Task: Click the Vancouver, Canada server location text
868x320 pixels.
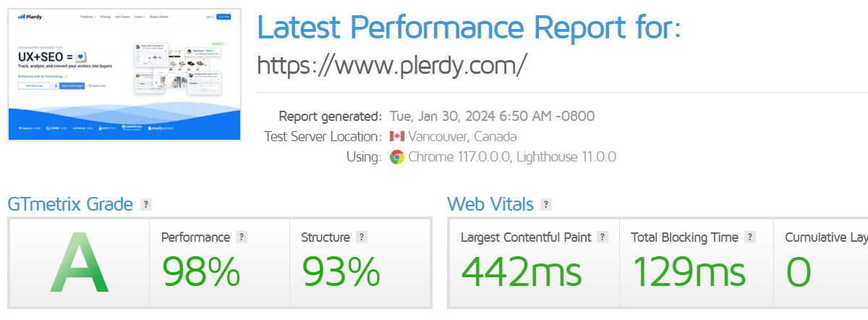Action: (x=462, y=137)
